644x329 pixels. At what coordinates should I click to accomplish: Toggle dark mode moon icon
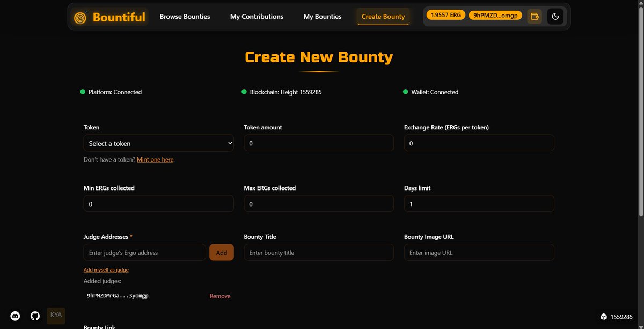pyautogui.click(x=555, y=16)
